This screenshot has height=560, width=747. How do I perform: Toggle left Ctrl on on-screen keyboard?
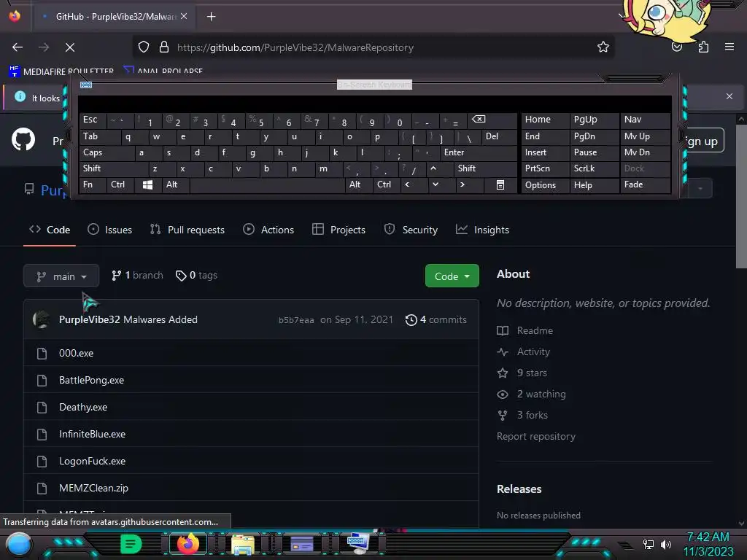120,184
